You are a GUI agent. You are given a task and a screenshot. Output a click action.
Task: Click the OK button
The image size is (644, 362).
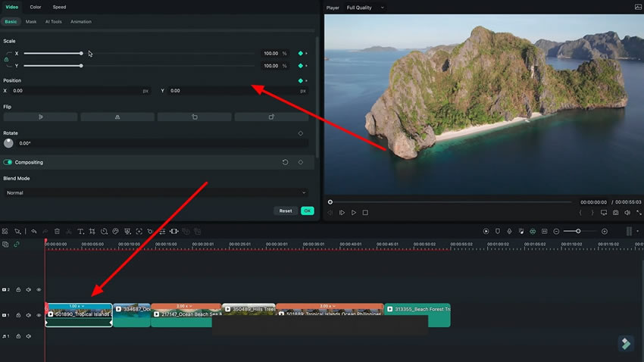tap(307, 211)
